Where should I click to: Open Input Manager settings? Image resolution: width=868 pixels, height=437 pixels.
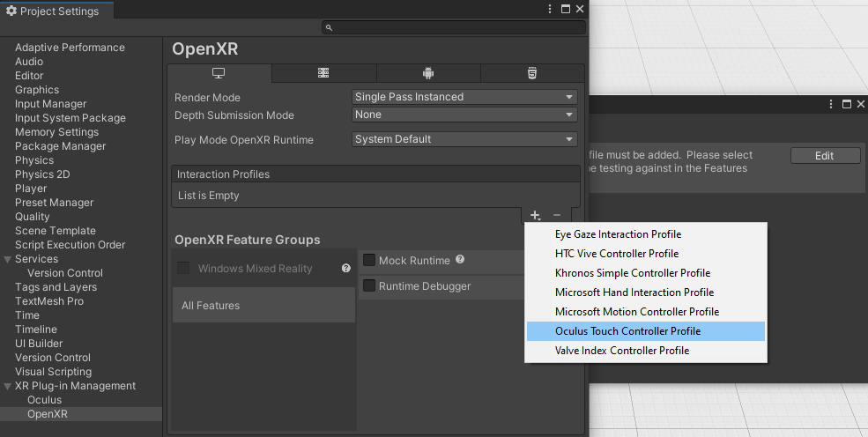[50, 104]
